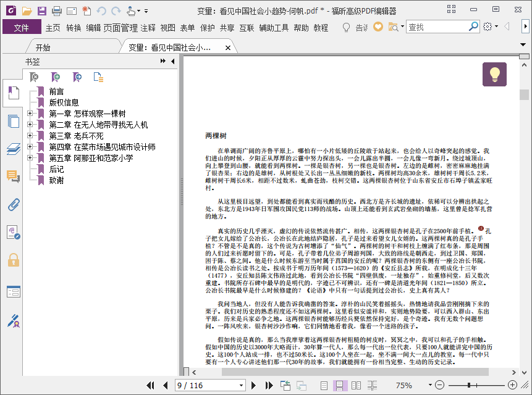Image resolution: width=532 pixels, height=395 pixels.
Task: Click the Print icon in quick access toolbar
Action: point(57,11)
